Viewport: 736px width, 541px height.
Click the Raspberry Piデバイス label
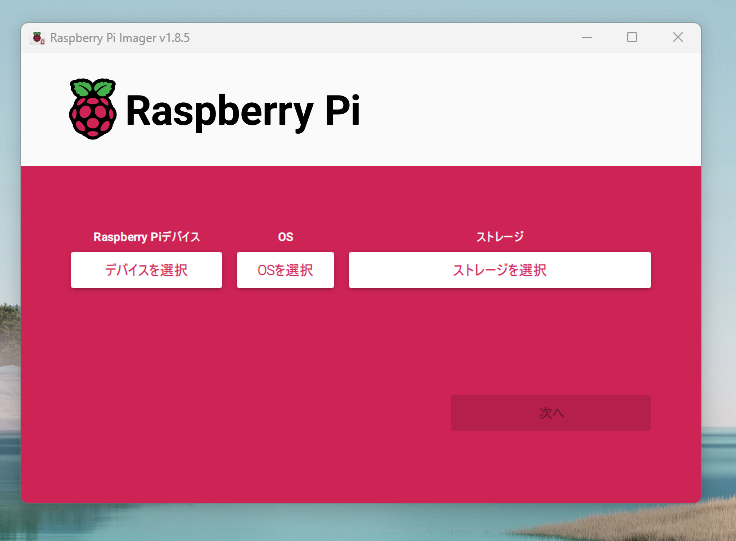tap(146, 236)
